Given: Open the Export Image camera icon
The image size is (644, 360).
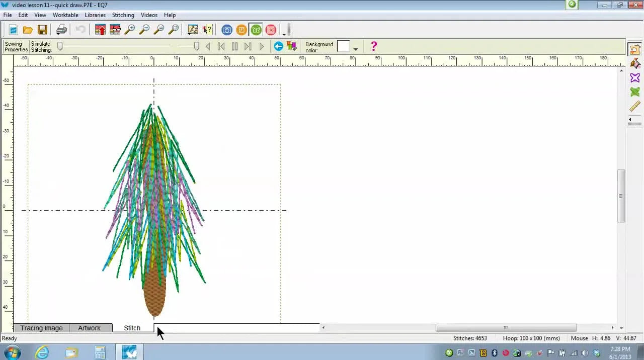Looking at the screenshot, I should (226, 30).
